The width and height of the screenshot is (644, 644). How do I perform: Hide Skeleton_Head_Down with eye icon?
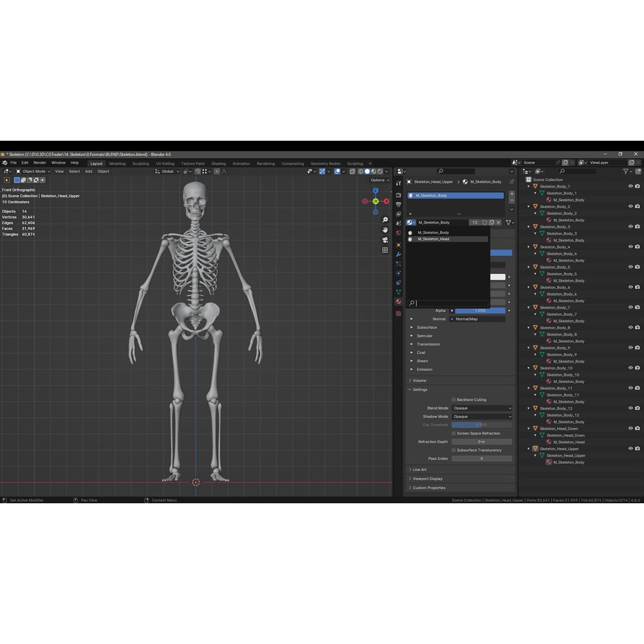tap(630, 428)
